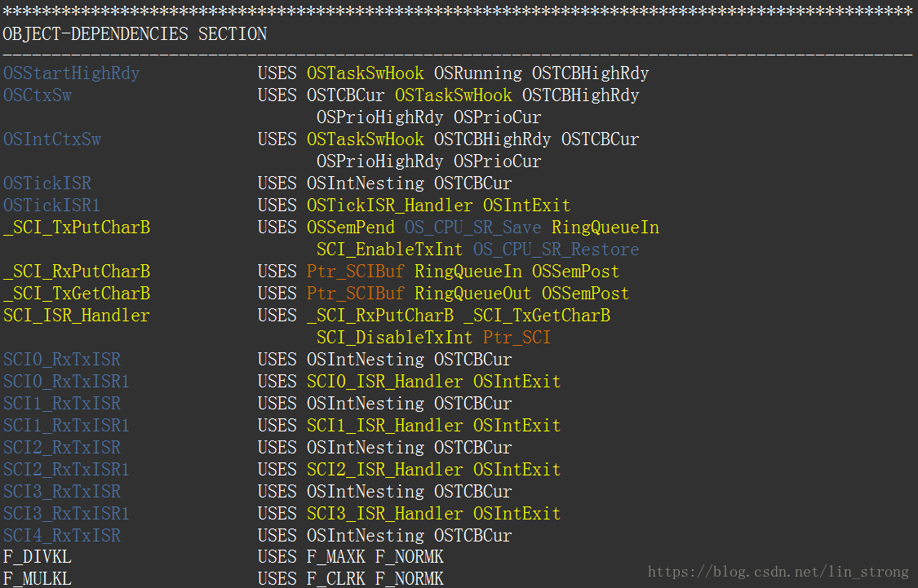
Task: Select the OSTickISR entry
Action: coord(47,183)
